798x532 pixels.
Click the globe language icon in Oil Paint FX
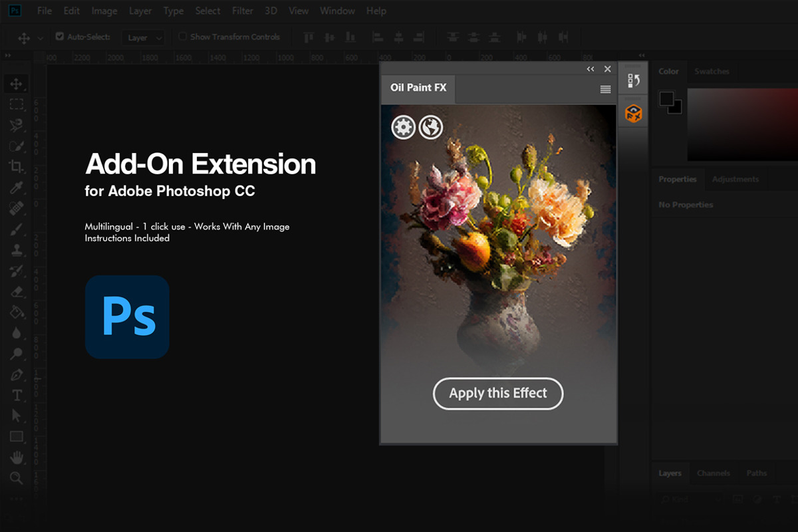[430, 127]
